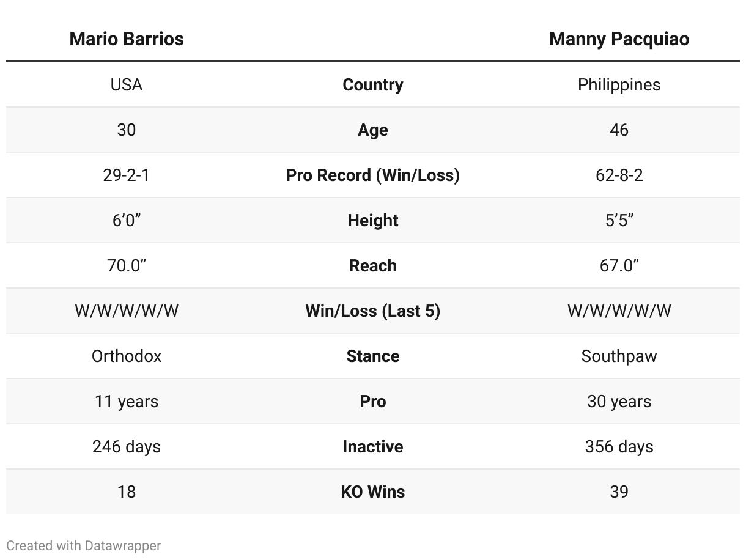Click the Philippines country cell
Viewport: 746px width, 560px height.
coord(619,84)
